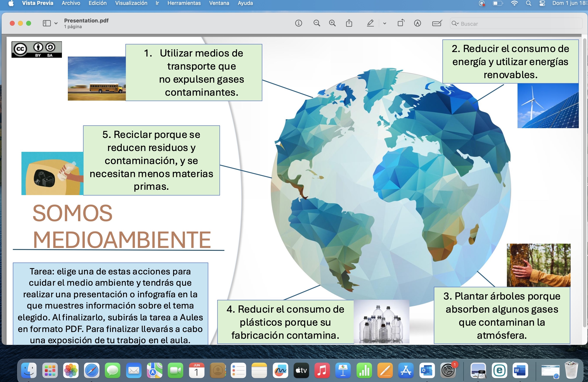Open the Archivo menu
This screenshot has width=588, height=382.
pos(71,3)
